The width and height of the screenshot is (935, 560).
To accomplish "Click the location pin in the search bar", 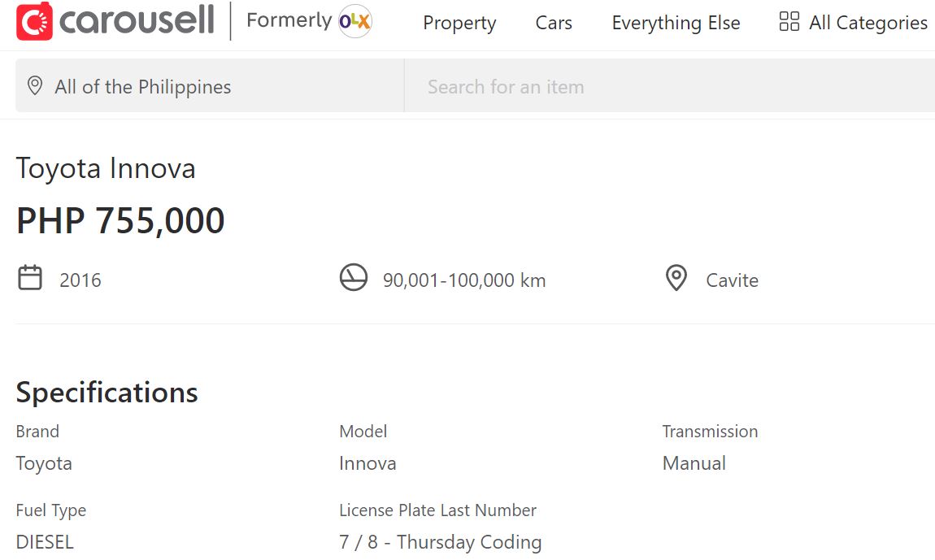I will click(34, 85).
